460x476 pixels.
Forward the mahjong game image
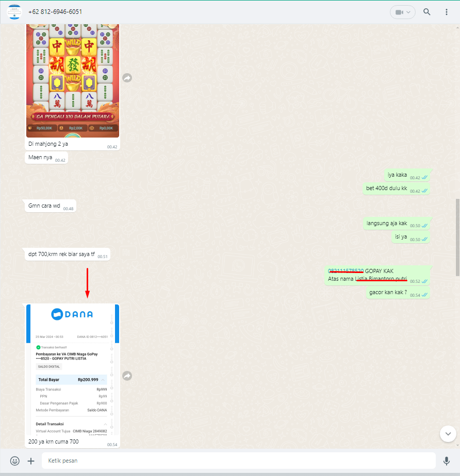click(127, 78)
